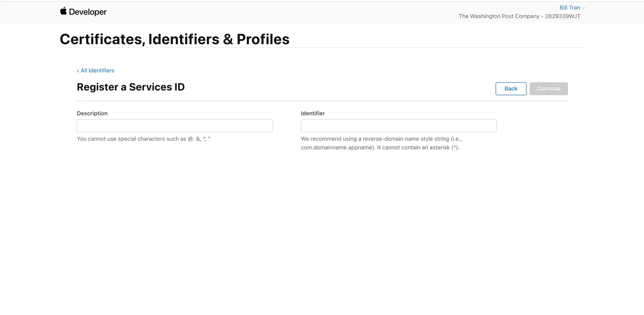Click the Back button
This screenshot has height=315, width=644.
click(x=511, y=89)
